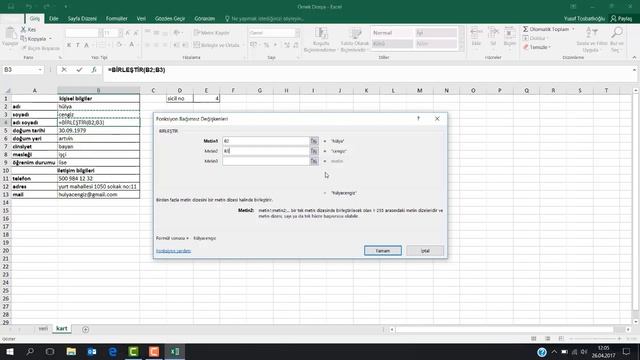640x360 pixels.
Task: Open the Gözden Geçir tab
Action: [170, 18]
